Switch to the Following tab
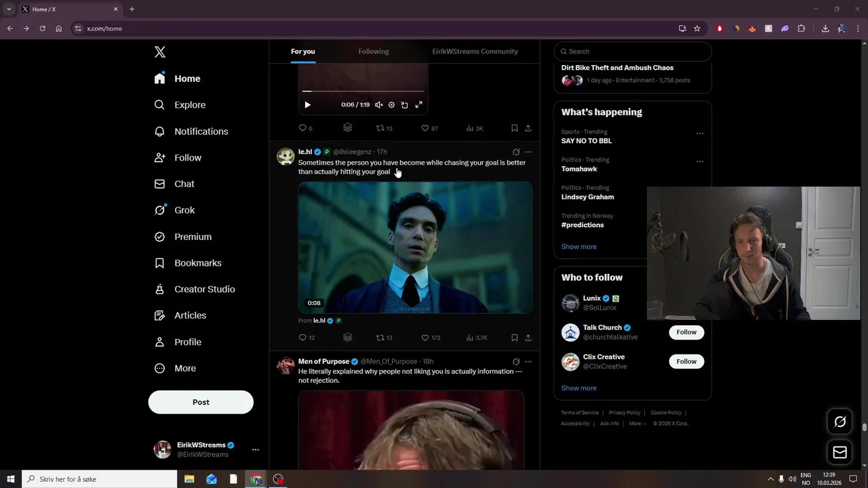Viewport: 868px width, 488px height. [x=374, y=52]
